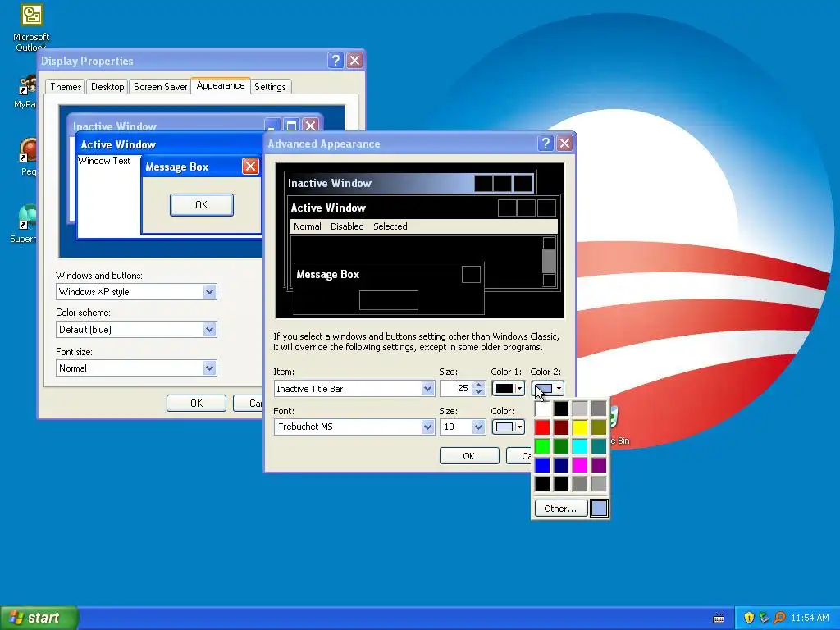Viewport: 840px width, 630px height.
Task: Choose the purple color swatch
Action: (598, 465)
